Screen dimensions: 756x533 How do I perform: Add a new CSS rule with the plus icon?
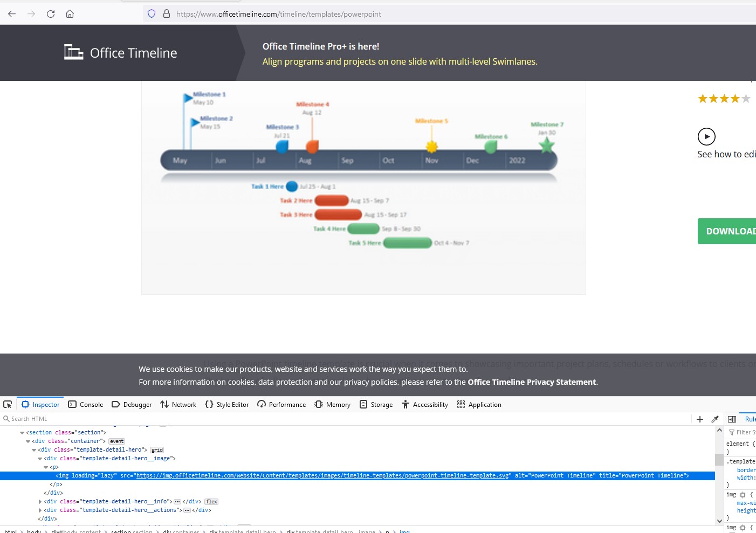699,419
